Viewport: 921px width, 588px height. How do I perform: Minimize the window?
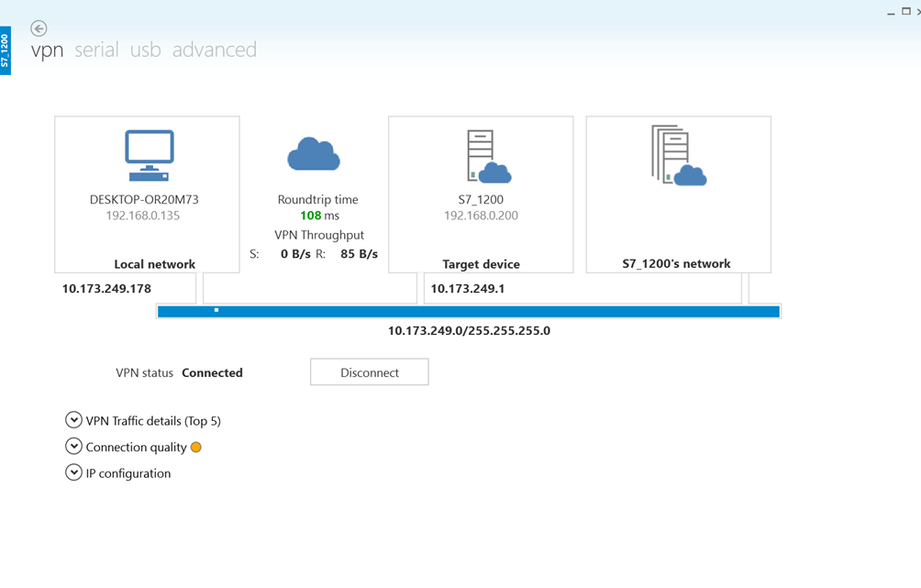point(891,12)
